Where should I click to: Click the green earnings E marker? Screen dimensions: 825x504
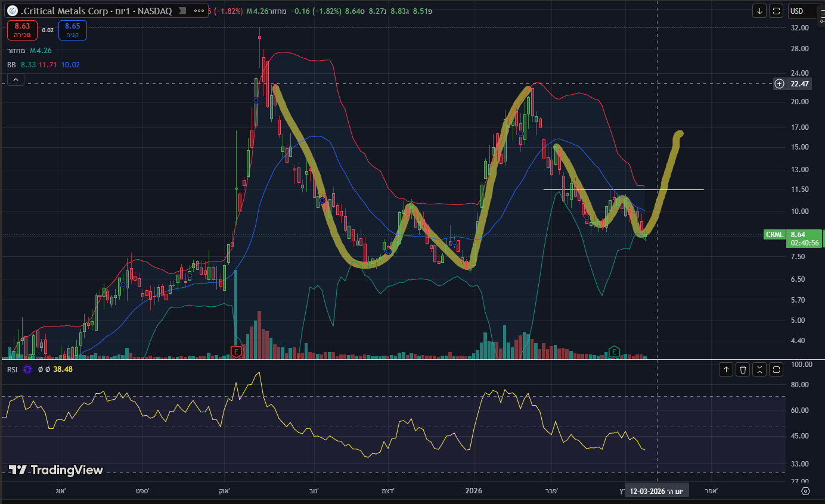coord(613,351)
